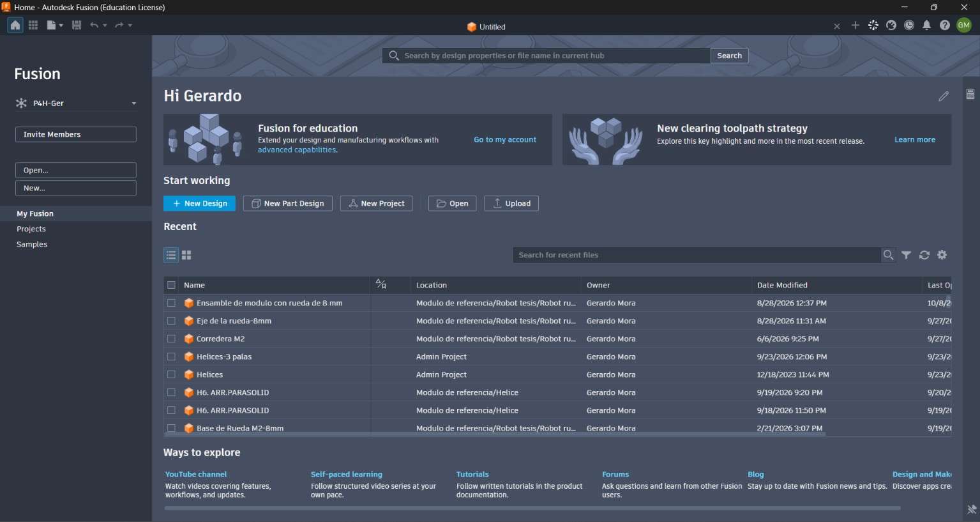Click the New Part Design button

[287, 203]
